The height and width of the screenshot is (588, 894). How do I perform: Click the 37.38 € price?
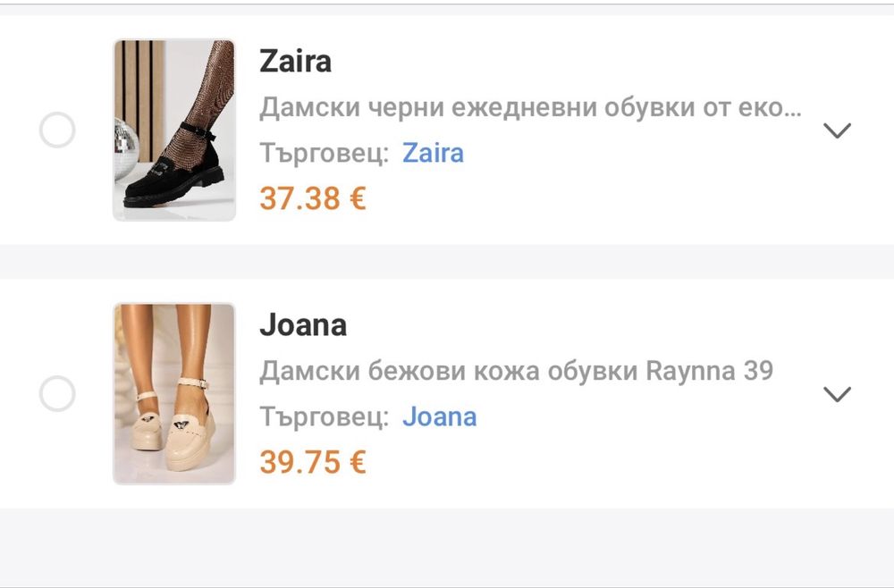(313, 199)
